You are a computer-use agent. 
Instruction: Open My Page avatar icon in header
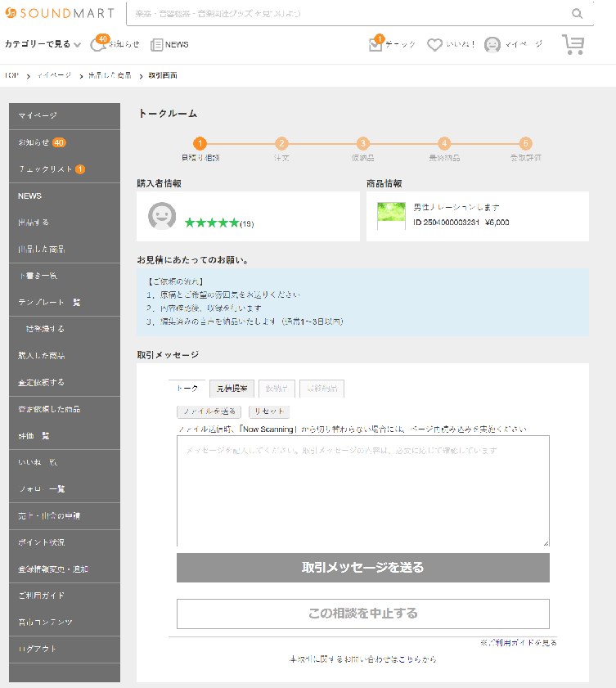click(x=492, y=45)
